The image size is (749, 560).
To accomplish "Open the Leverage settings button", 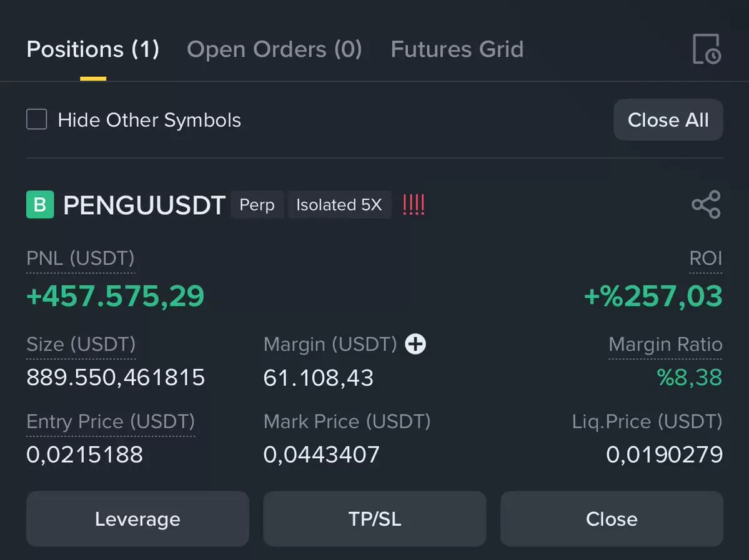I will 137,519.
